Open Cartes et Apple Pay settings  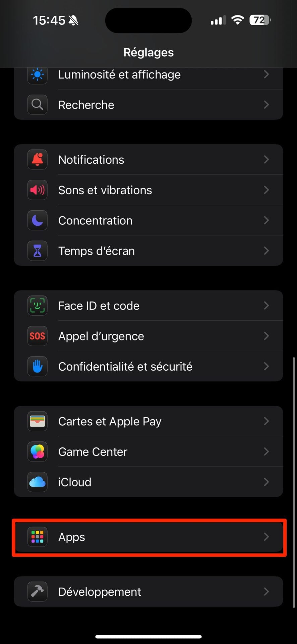[110, 422]
